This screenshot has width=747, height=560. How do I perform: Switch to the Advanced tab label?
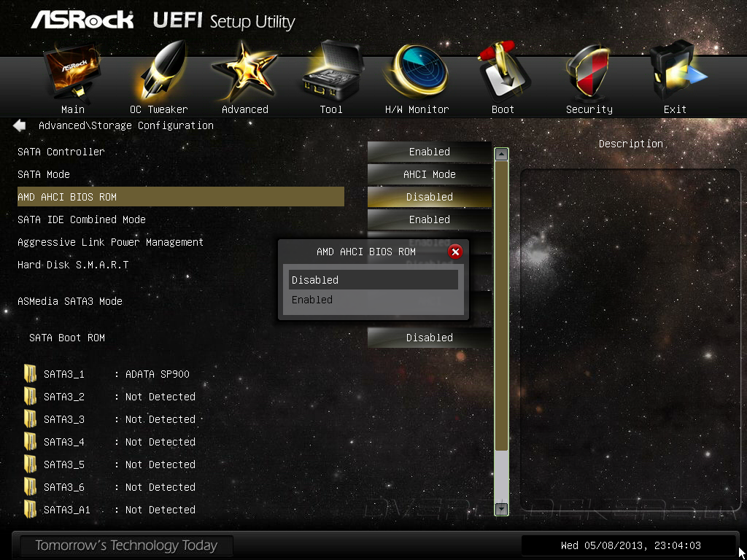coord(245,109)
